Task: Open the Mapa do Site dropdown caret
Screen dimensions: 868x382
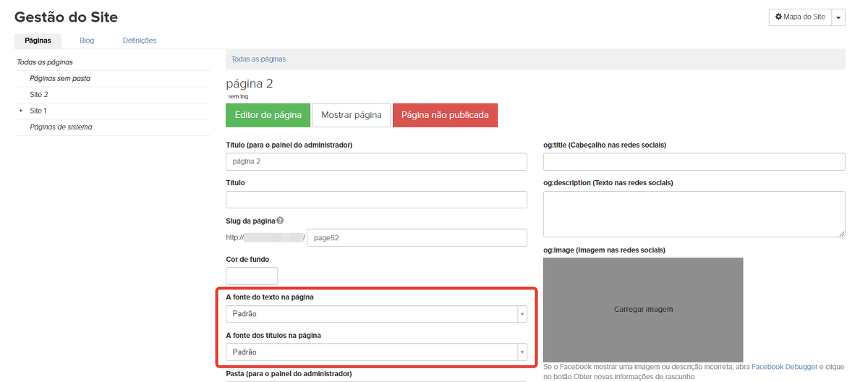Action: (838, 17)
